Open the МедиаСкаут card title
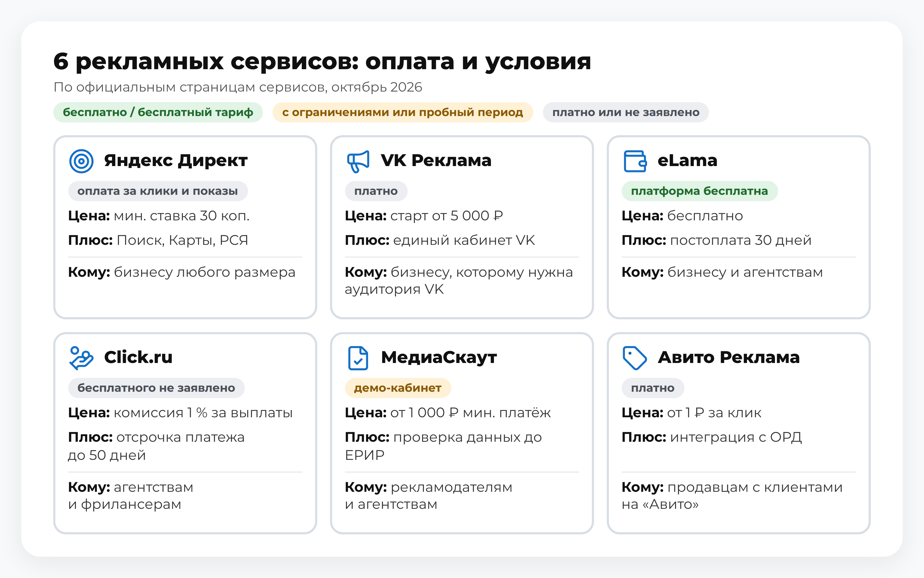Image resolution: width=924 pixels, height=578 pixels. pyautogui.click(x=439, y=357)
